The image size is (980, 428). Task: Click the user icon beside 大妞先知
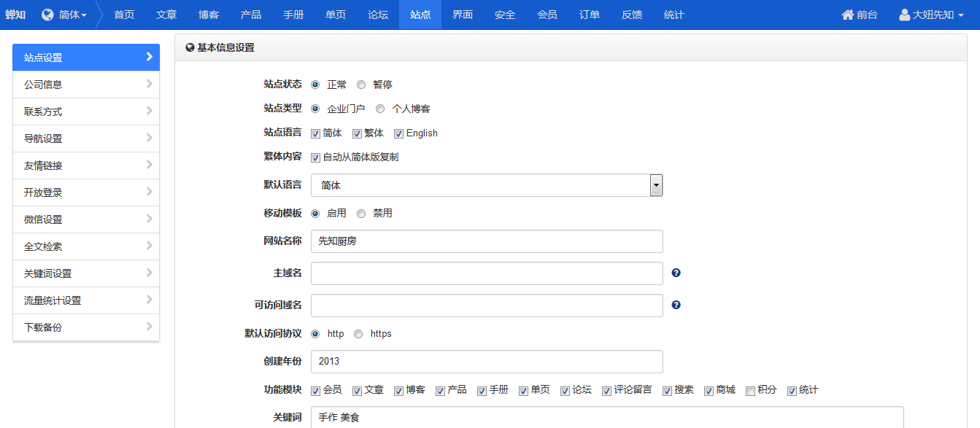904,15
